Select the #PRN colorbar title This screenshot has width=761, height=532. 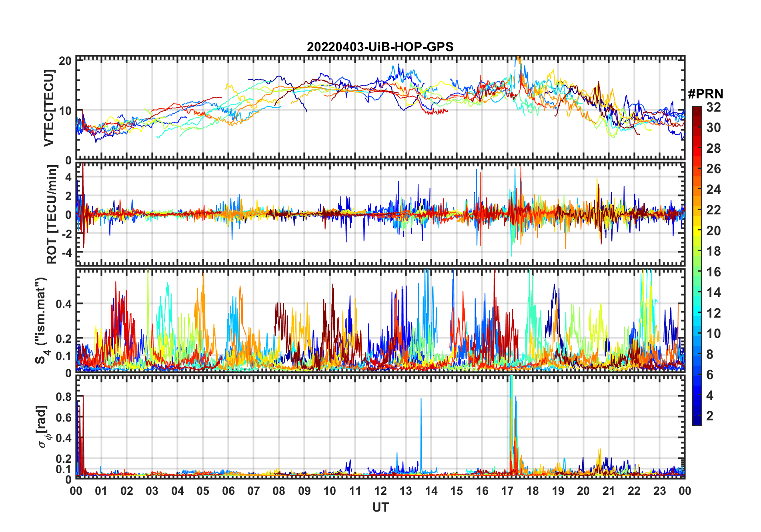click(x=705, y=94)
